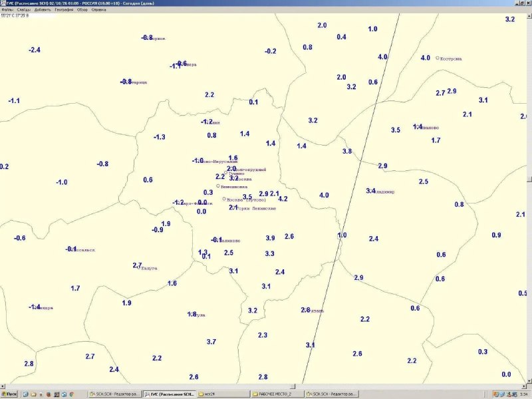Click the red quick launch icon next to the folder
Viewport: 532px width, 399px height.
[x=49, y=394]
